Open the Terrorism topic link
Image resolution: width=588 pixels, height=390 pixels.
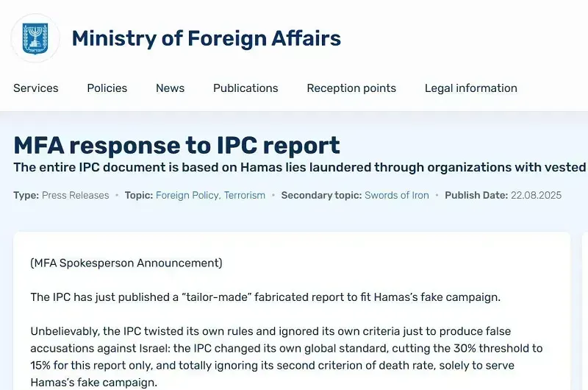245,195
